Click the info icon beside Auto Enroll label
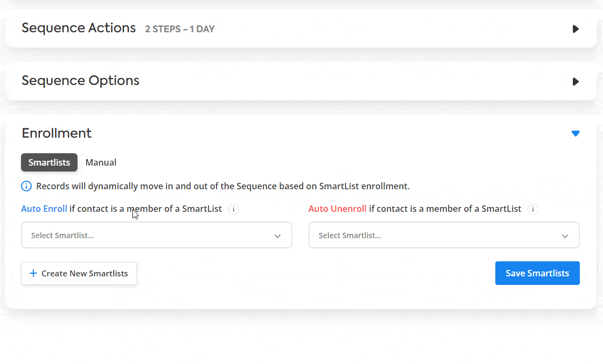Image resolution: width=603 pixels, height=364 pixels. click(234, 209)
